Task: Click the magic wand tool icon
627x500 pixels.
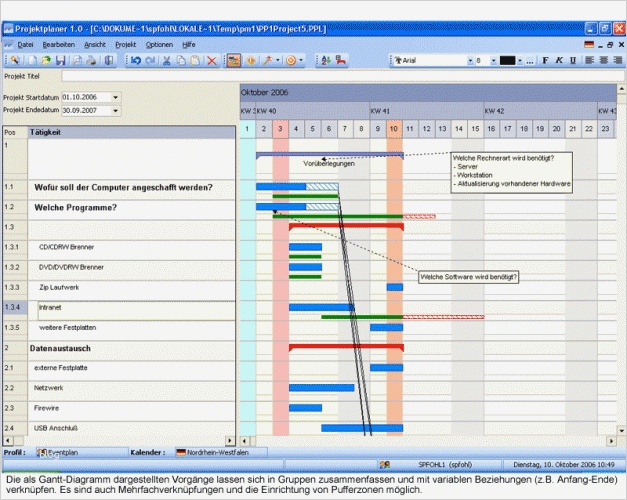Action: coord(267,60)
